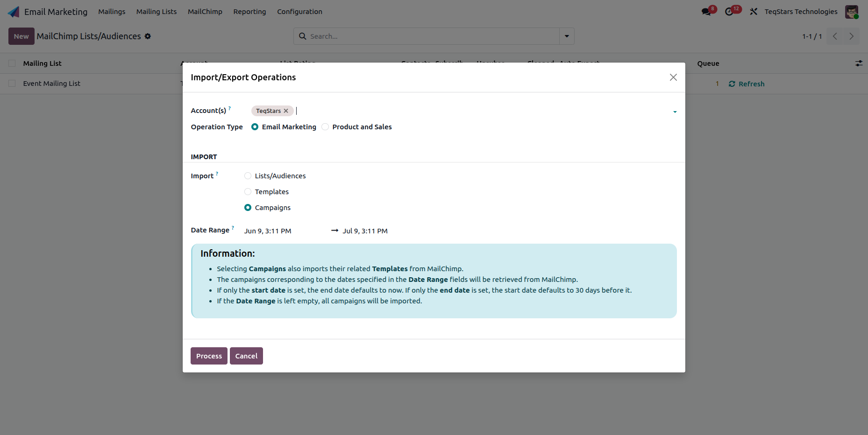
Task: Open the Mailings menu
Action: (112, 12)
